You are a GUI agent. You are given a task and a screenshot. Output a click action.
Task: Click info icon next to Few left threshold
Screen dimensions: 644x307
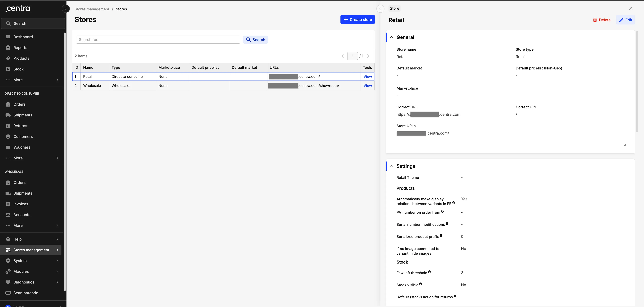pos(429,272)
